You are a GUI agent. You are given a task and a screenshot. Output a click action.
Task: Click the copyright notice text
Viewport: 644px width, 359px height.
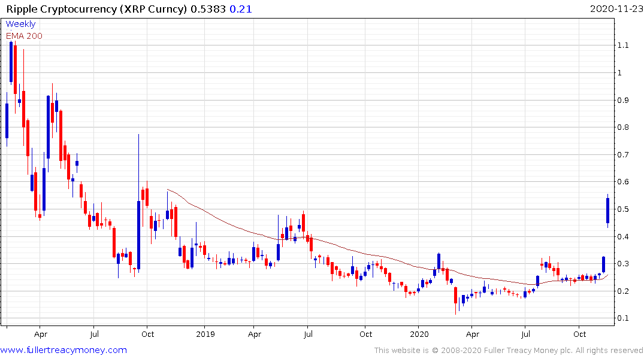coord(509,351)
